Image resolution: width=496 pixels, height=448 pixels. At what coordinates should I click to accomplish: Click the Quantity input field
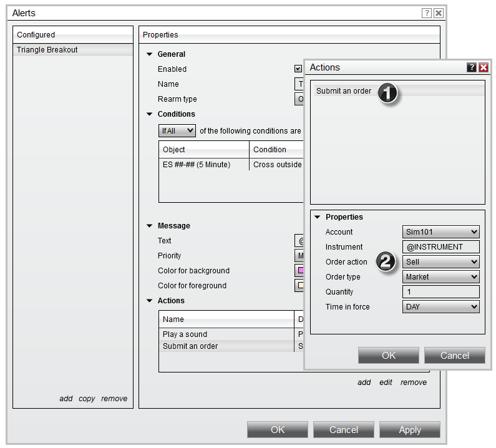[441, 292]
